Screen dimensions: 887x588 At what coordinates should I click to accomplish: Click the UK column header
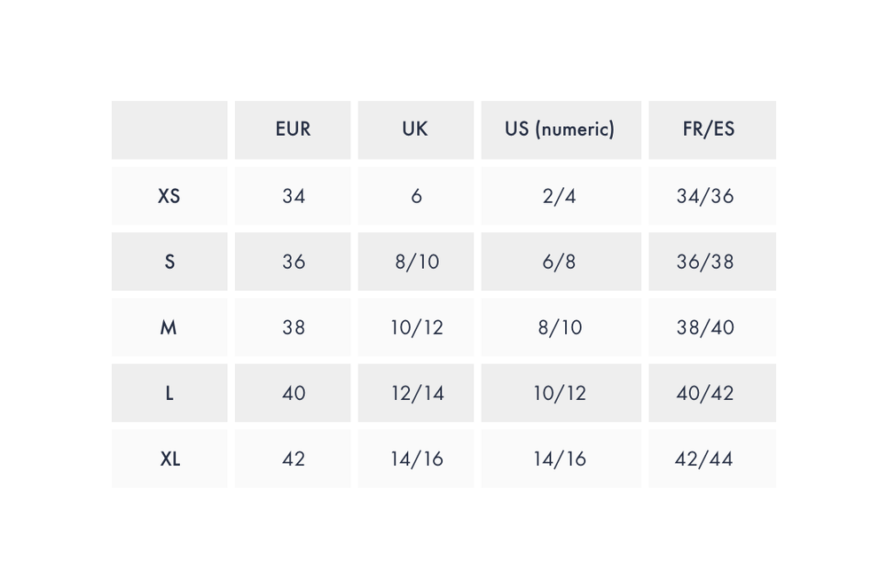(x=415, y=129)
